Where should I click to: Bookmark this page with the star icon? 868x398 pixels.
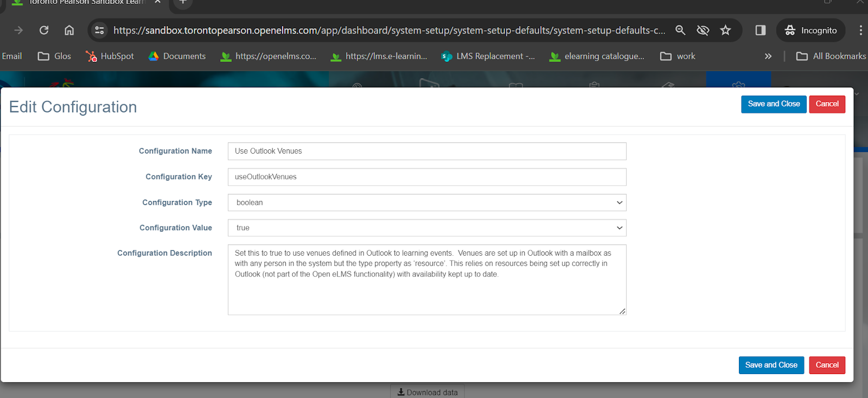tap(726, 30)
